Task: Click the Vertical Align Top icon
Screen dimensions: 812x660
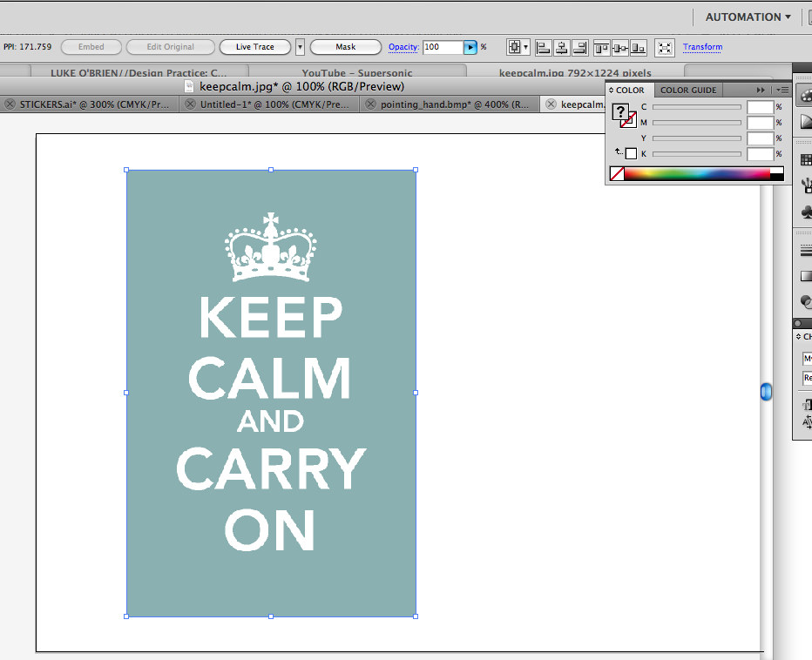Action: (x=601, y=48)
